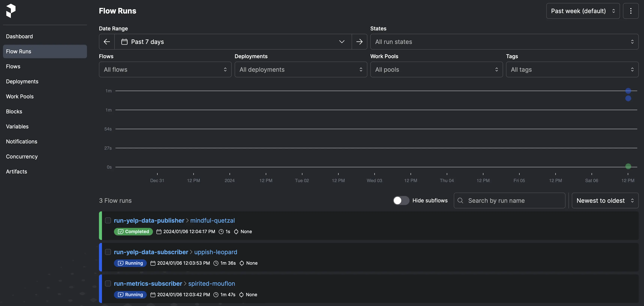Click Running play icon for spirited-mouflon
644x306 pixels.
[121, 295]
